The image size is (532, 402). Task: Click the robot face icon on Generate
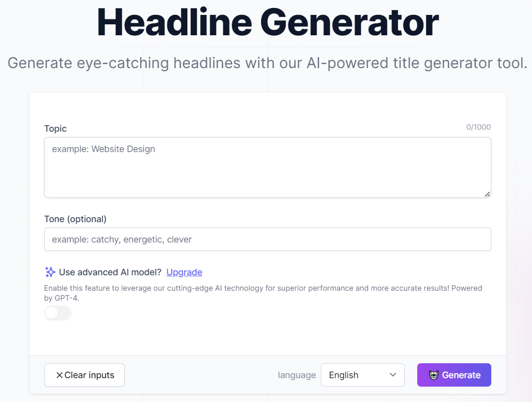[x=434, y=375]
